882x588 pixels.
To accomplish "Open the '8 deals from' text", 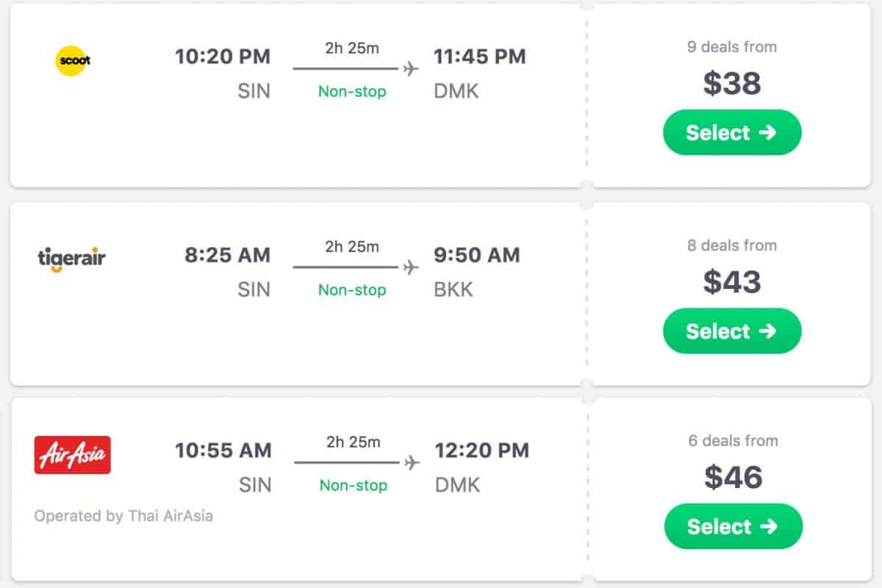I will pos(732,245).
